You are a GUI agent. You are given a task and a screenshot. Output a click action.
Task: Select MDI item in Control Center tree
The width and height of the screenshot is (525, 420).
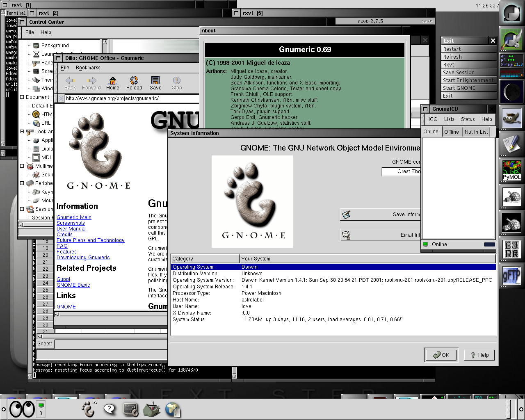(x=46, y=157)
